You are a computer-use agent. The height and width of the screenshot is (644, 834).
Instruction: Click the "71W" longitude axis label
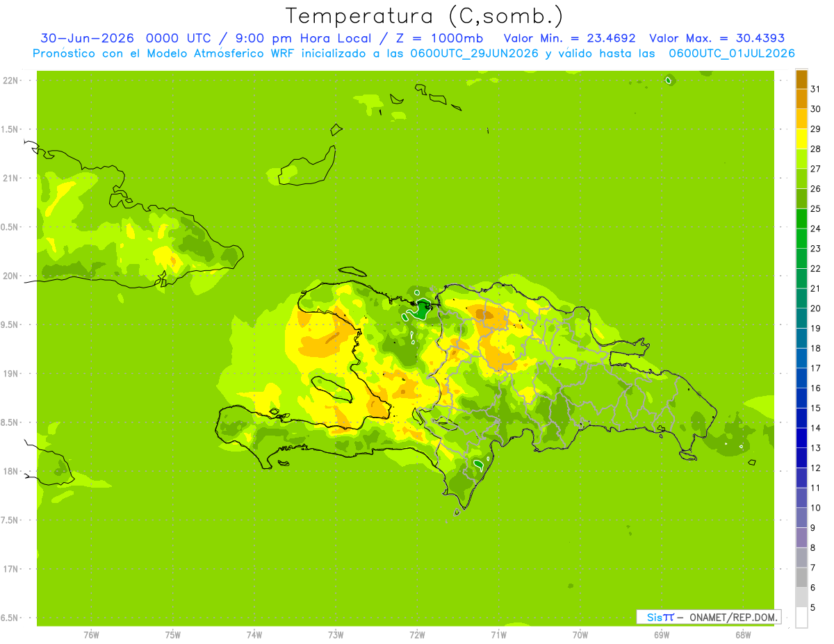(x=498, y=635)
